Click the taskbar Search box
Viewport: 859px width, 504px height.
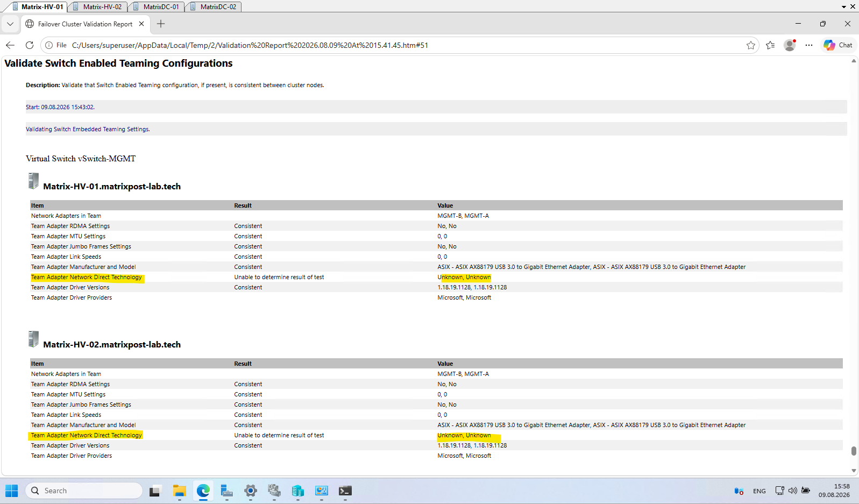pyautogui.click(x=84, y=491)
